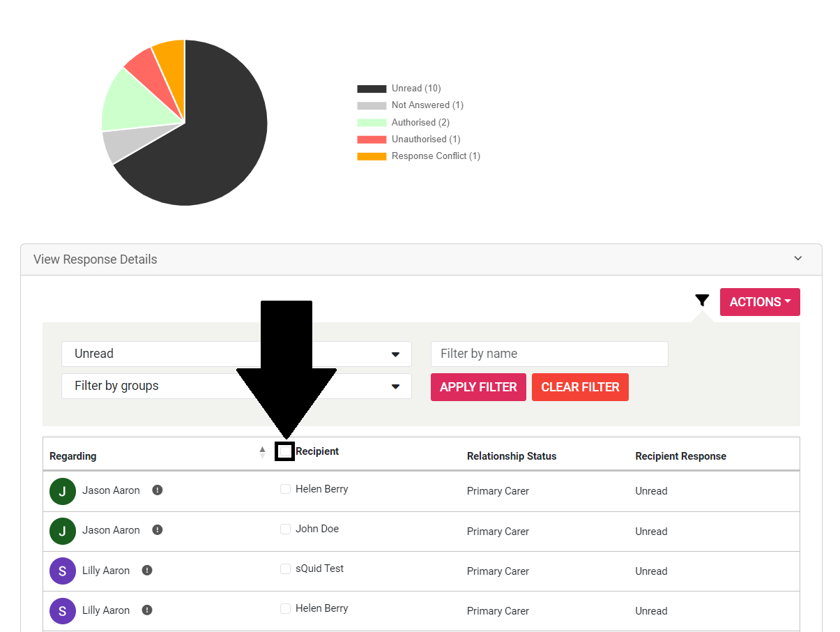Click purple S avatar in the sQuid Test row
The height and width of the screenshot is (632, 840).
point(63,571)
